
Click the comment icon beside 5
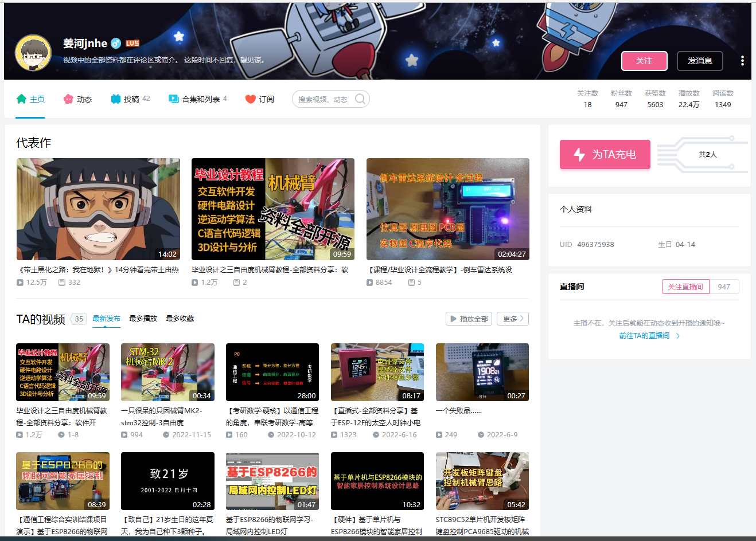tap(411, 283)
